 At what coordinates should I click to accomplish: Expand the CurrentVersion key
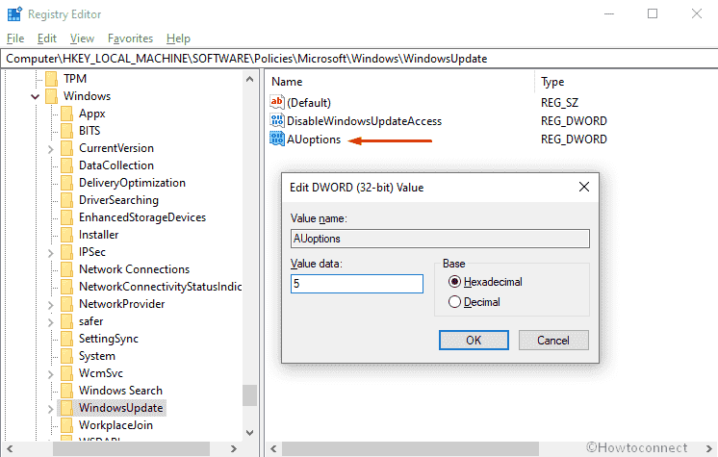click(51, 149)
